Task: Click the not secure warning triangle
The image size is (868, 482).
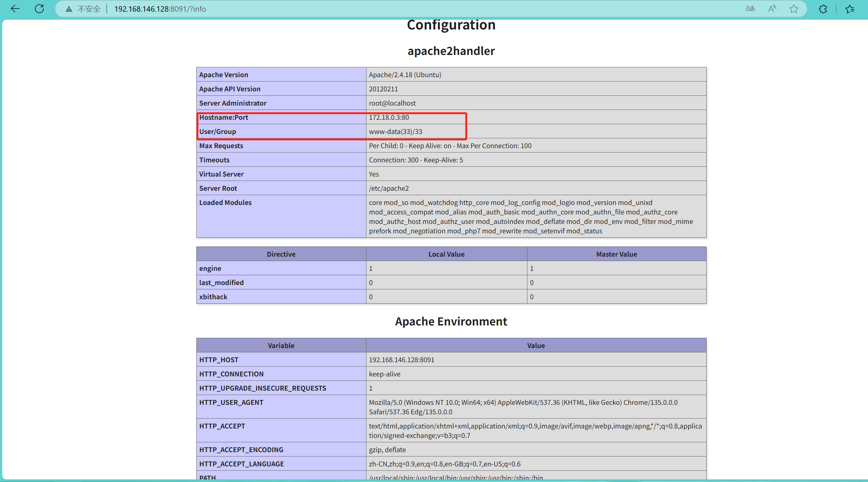Action: point(69,9)
